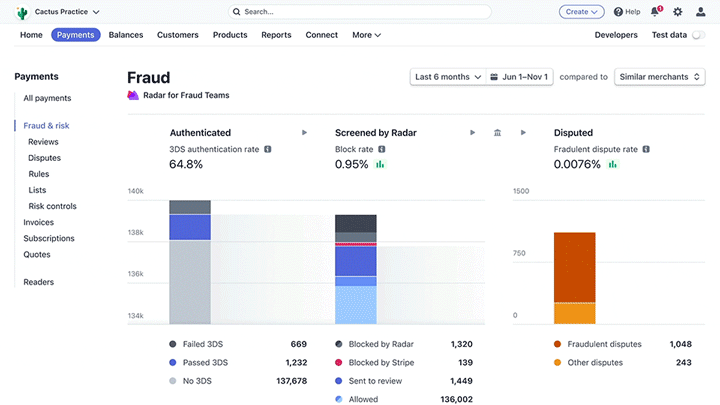Open the Similar merchants comparison dropdown
This screenshot has height=405, width=720.
(x=659, y=77)
